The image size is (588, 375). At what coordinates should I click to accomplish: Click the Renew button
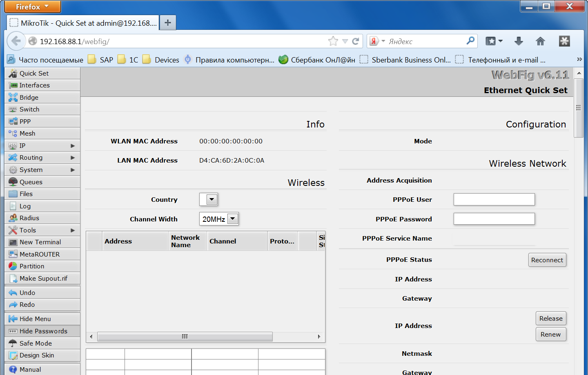[x=550, y=335]
